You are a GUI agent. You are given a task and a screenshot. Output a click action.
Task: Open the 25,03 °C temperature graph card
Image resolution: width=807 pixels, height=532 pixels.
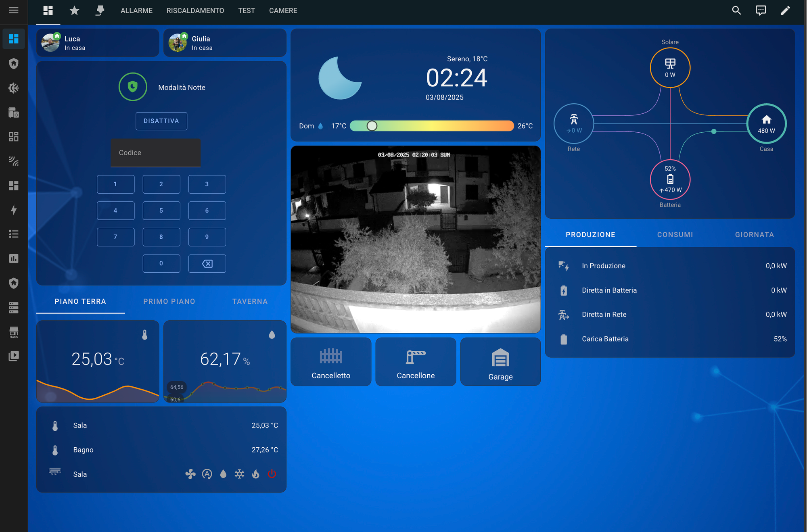click(98, 361)
